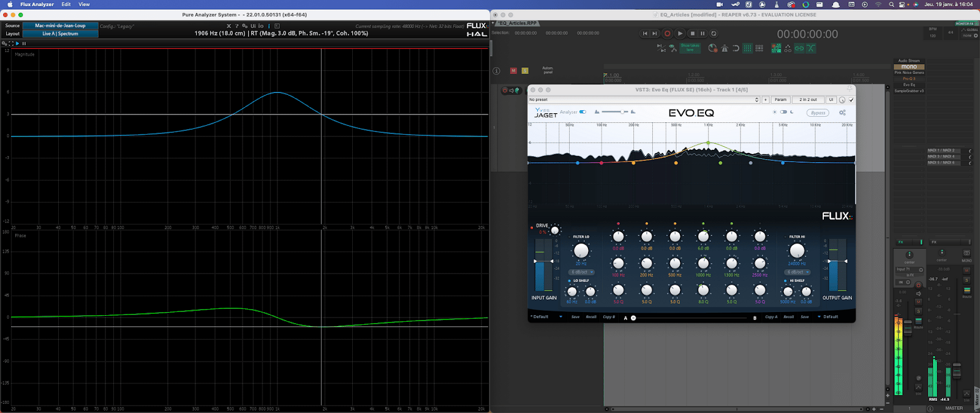The width and height of the screenshot is (980, 413).
Task: Select the EQ_Articles.RPP project tab
Action: 518,23
